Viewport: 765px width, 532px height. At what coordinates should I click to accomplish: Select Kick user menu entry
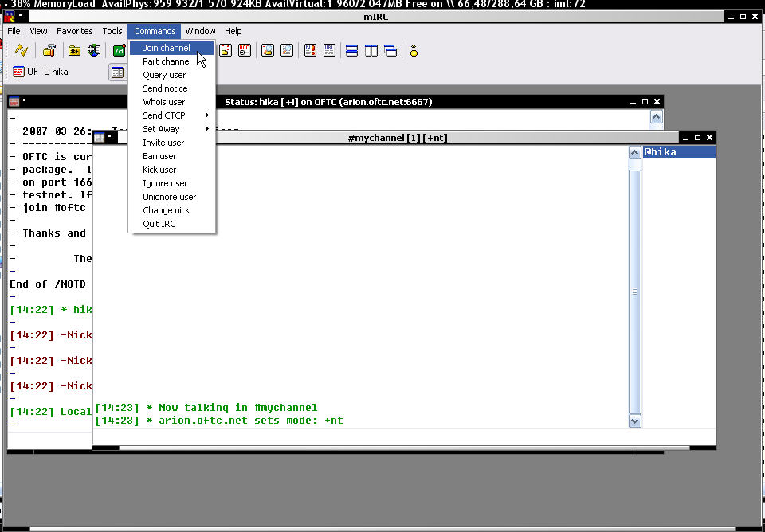pyautogui.click(x=171, y=170)
